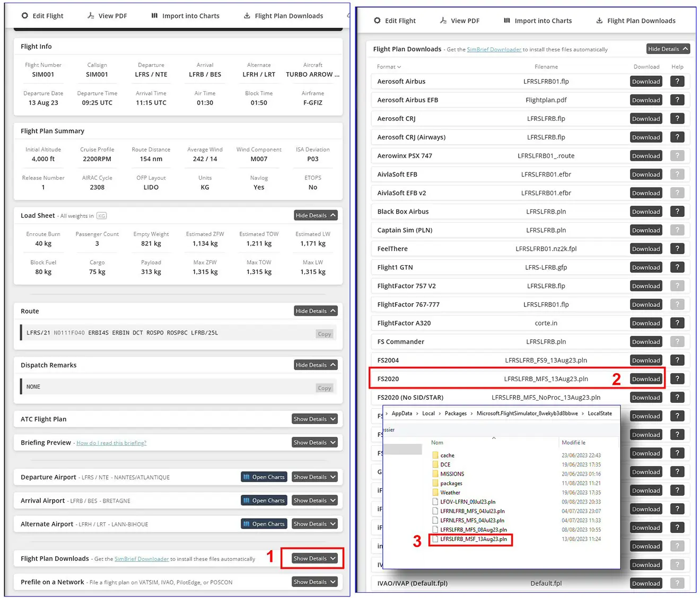
Task: Sort explorer list by Modifié le column
Action: click(574, 443)
